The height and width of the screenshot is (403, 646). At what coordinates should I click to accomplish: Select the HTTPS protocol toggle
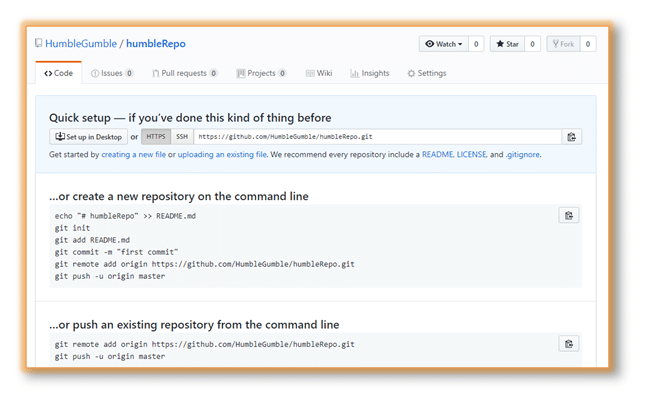pos(156,137)
